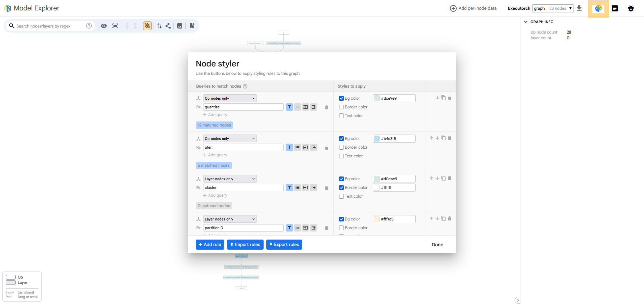Click the node styler palette icon

598,8
